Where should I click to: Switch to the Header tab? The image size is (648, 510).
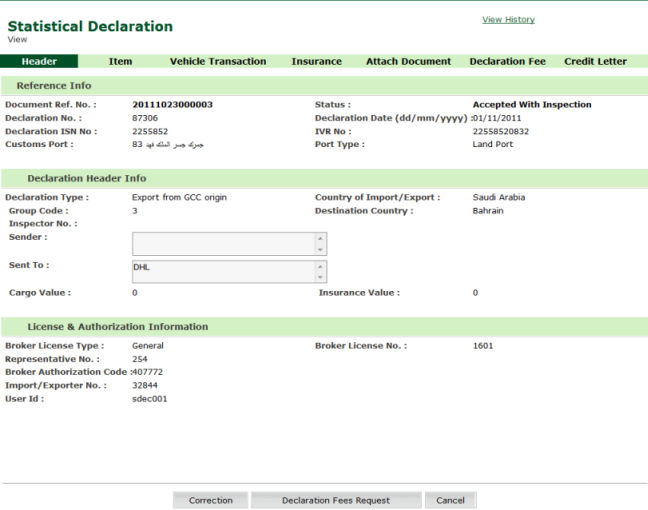point(40,61)
